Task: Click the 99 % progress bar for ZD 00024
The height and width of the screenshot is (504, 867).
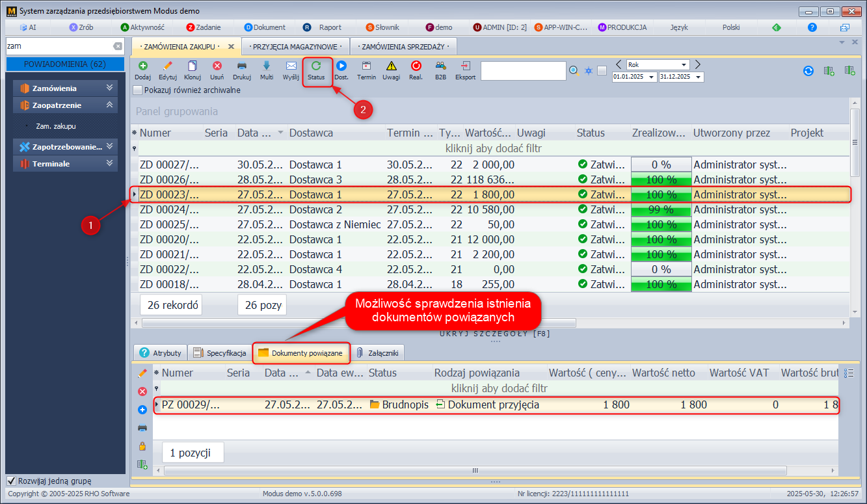Action: [661, 209]
